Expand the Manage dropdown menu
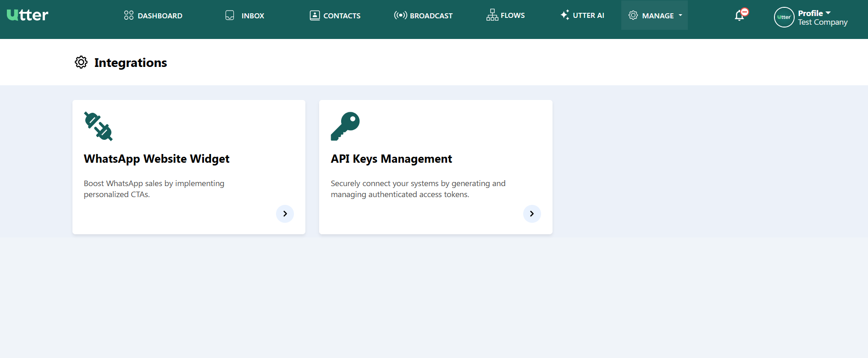 coord(655,16)
